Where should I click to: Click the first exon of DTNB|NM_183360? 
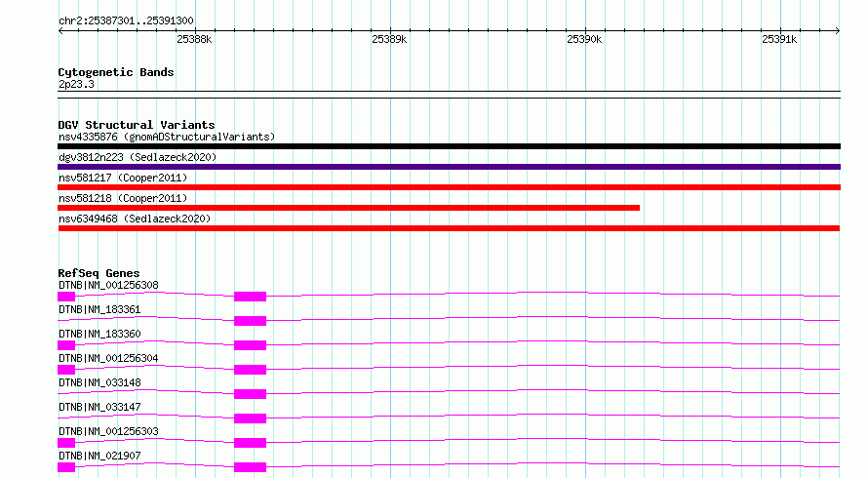pyautogui.click(x=66, y=345)
